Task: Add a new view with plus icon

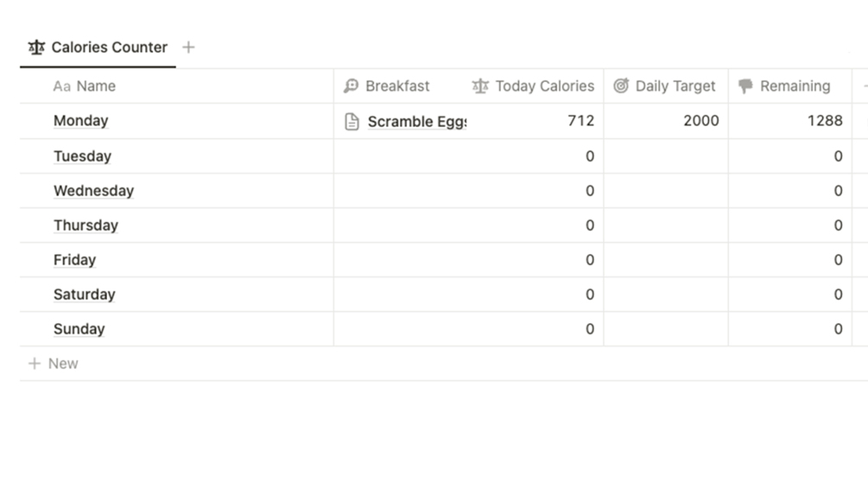Action: pos(188,48)
